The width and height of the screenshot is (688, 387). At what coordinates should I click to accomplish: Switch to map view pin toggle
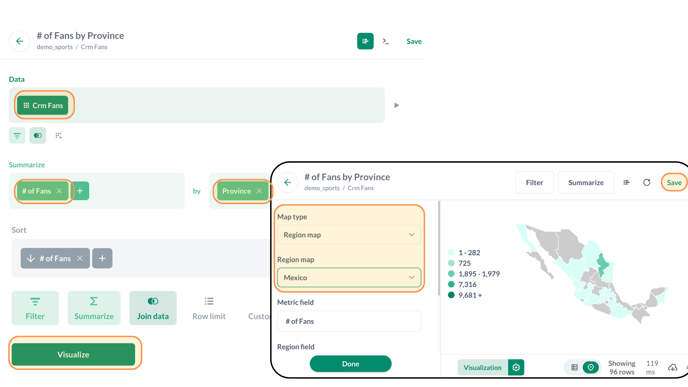click(591, 368)
